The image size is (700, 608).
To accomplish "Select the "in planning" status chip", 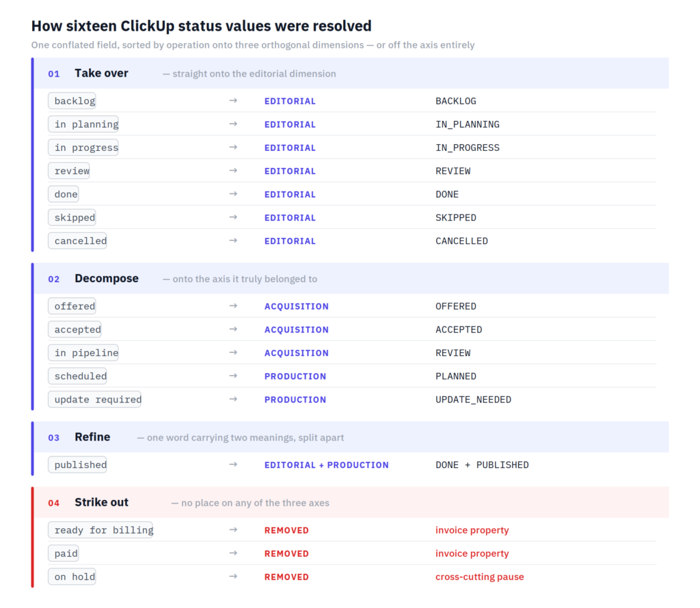I will pos(83,124).
